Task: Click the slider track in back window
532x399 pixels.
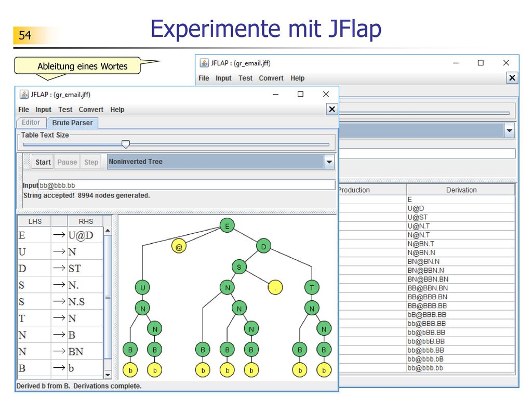Action: click(x=424, y=113)
